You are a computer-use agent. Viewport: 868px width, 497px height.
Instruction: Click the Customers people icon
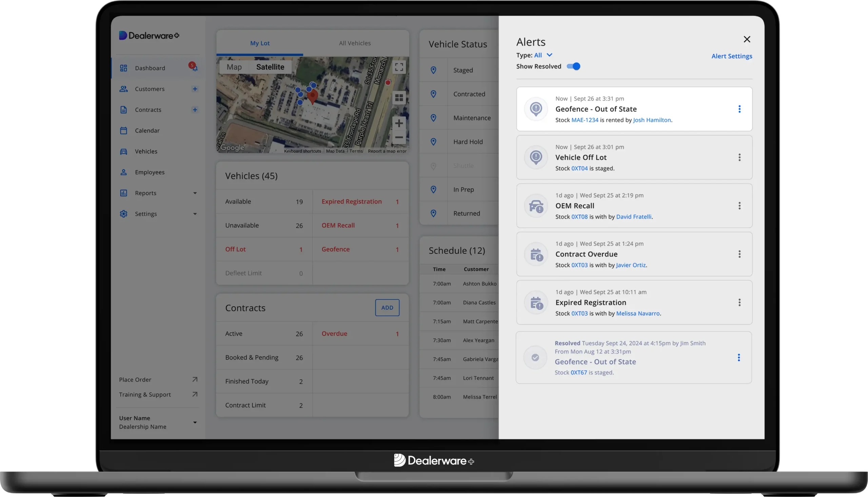pos(124,89)
